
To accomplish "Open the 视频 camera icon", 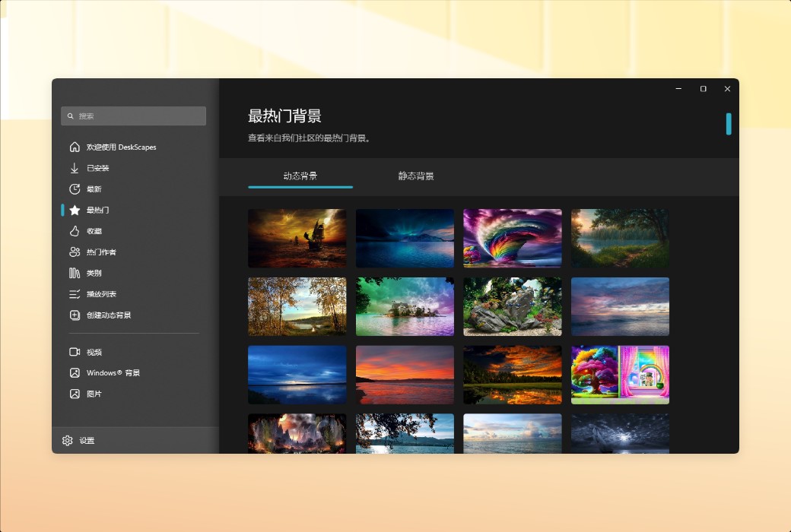I will tap(74, 352).
